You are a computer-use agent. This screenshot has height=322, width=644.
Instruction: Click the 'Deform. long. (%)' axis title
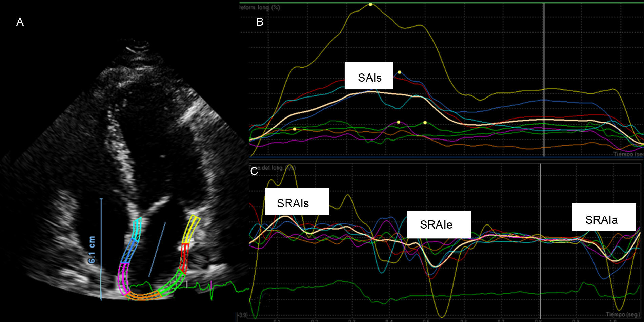tap(260, 7)
